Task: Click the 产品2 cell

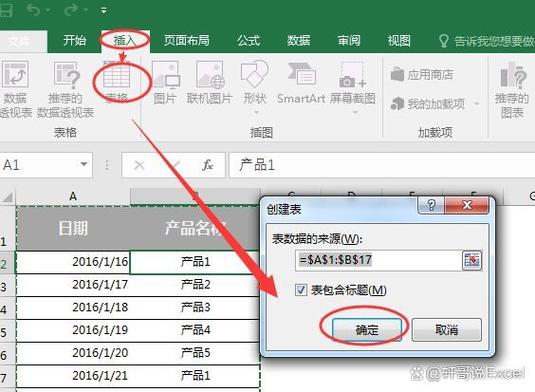Action: 195,285
